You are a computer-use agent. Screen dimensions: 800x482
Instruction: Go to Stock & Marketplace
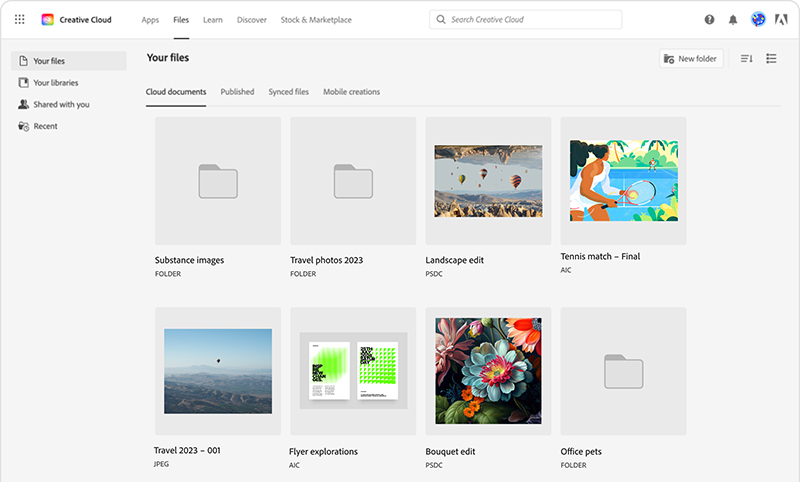[316, 20]
